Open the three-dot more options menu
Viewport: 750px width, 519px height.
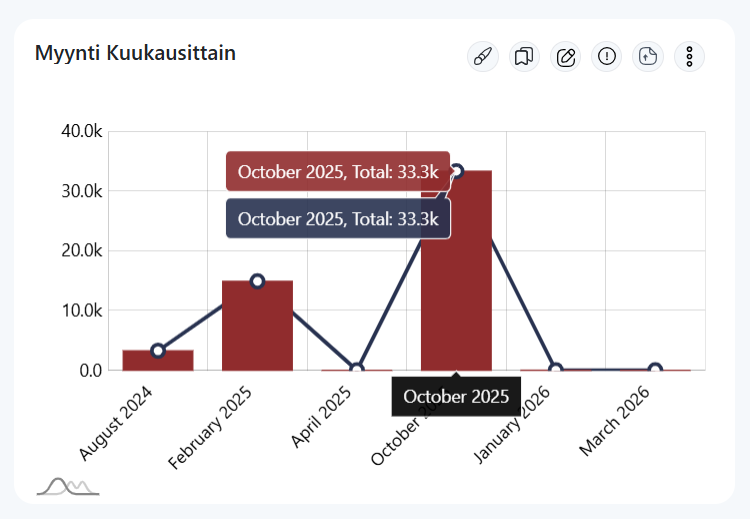(689, 57)
